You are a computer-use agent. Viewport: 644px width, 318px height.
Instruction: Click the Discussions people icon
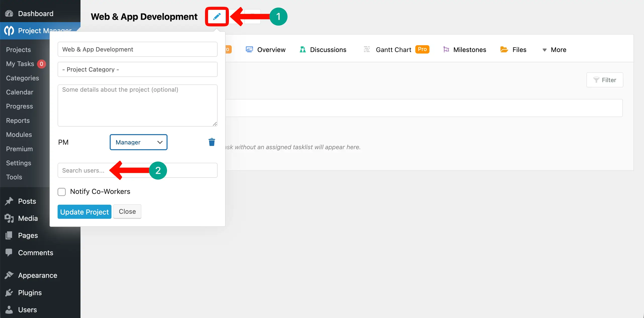[303, 49]
